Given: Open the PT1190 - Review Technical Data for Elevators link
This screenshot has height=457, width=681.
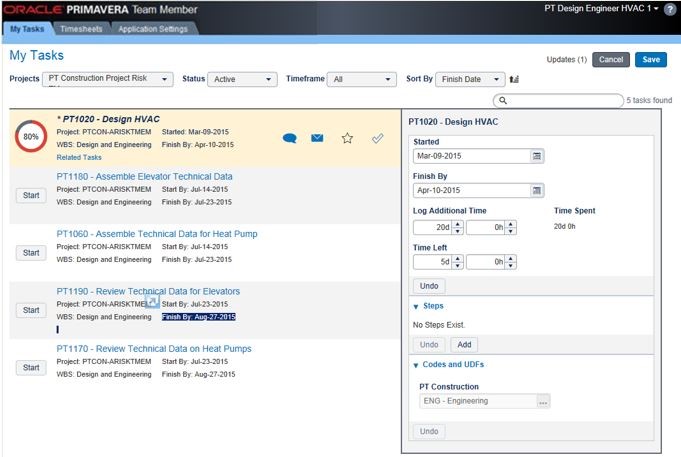Looking at the screenshot, I should [148, 291].
